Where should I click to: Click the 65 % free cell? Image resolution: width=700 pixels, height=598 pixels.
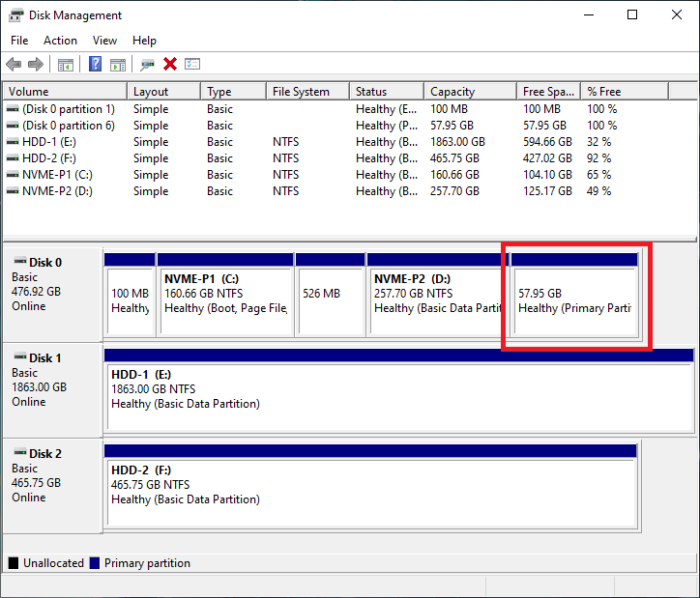[599, 175]
